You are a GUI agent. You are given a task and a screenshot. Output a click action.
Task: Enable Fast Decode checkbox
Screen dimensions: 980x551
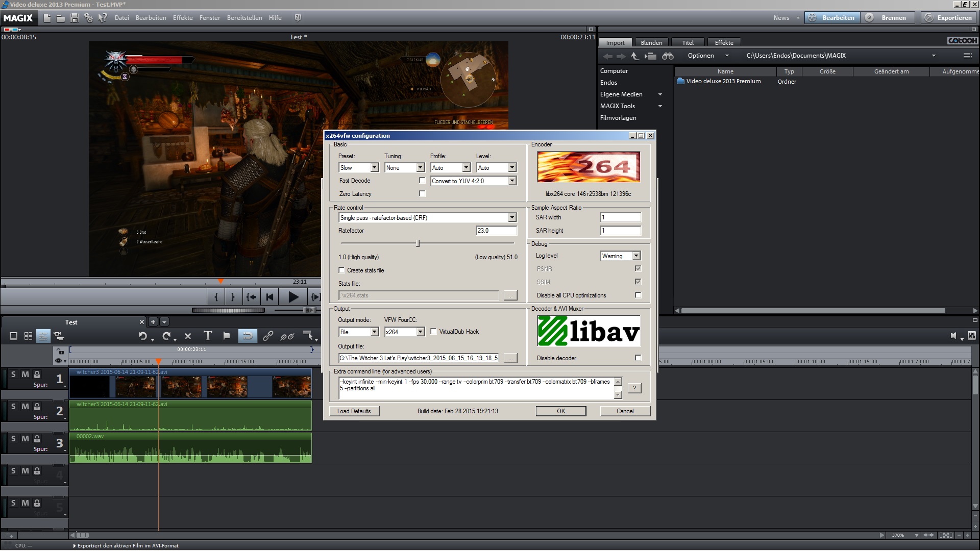pos(422,181)
